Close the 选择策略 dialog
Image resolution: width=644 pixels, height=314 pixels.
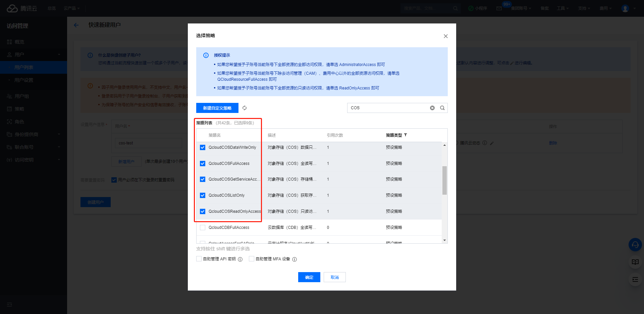tap(446, 36)
